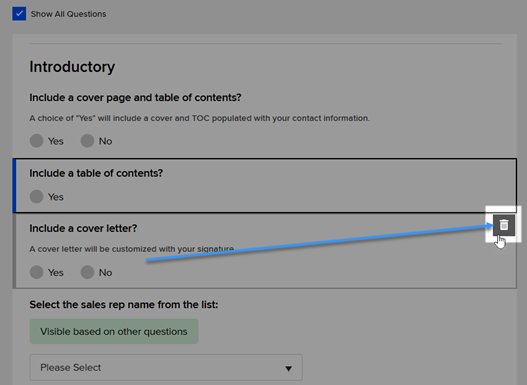This screenshot has height=385, width=527.
Task: Click the blue bar of the selected question
Action: 14,185
